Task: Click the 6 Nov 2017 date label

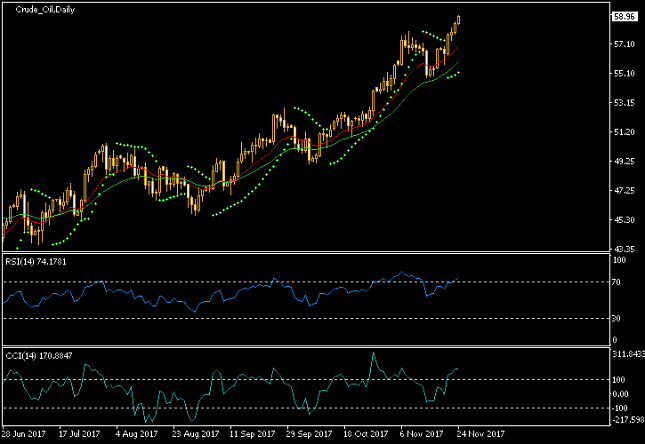Action: click(x=422, y=434)
